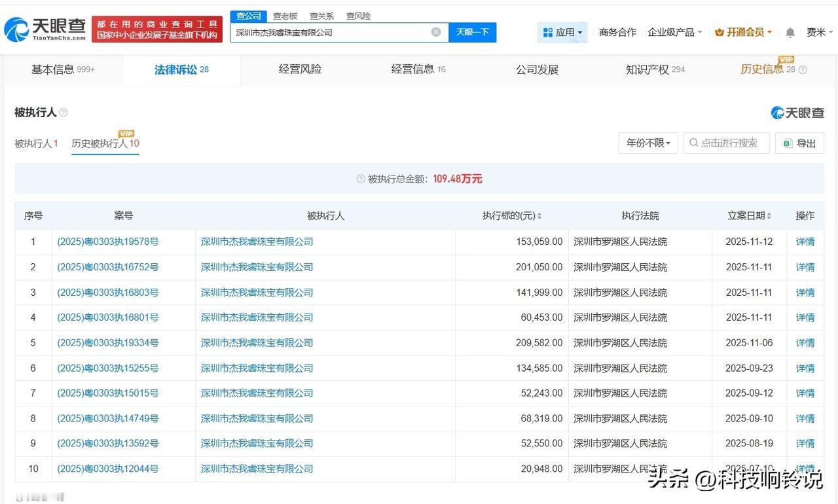The width and height of the screenshot is (838, 504).
Task: Open 详情 for the 2025-09-12 row
Action: (805, 393)
